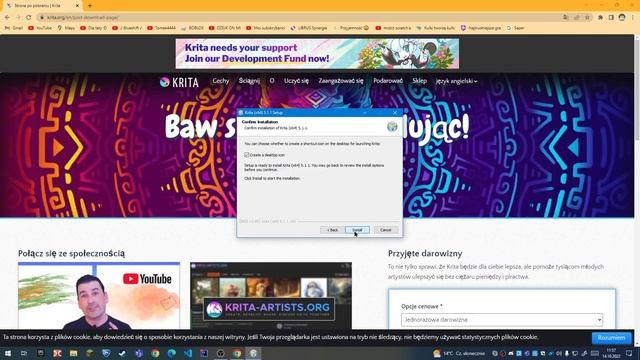This screenshot has width=640, height=360.
Task: Open Visual Studio Code from the taskbar
Action: [x=188, y=353]
